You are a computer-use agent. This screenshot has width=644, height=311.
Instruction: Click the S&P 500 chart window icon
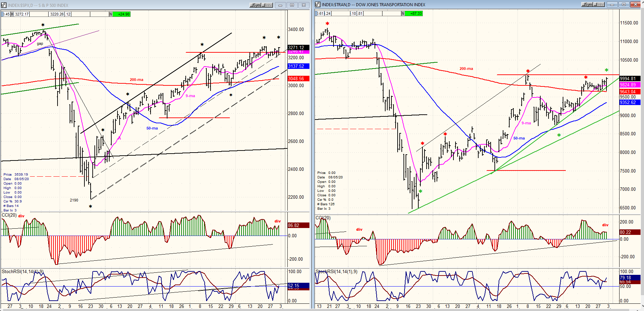tap(4, 5)
